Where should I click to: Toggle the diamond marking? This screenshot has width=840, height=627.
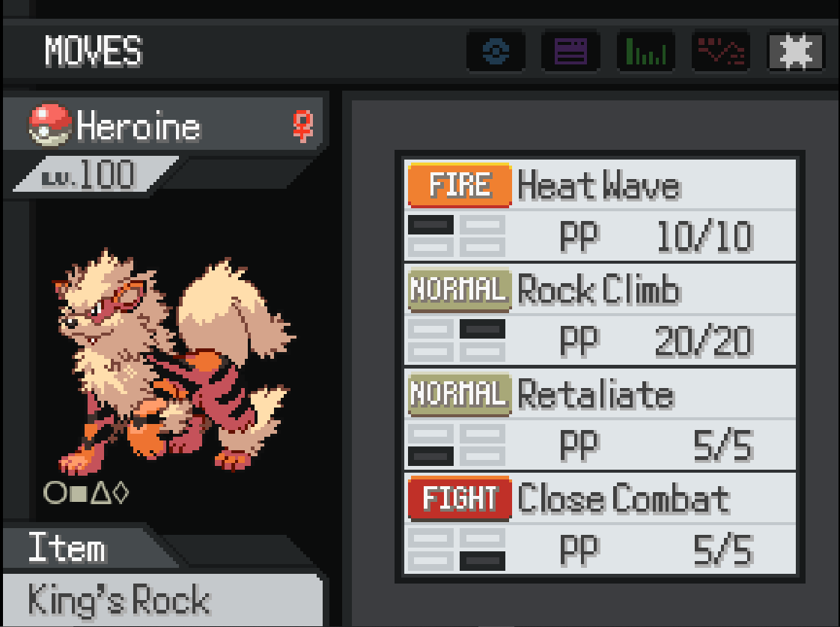pyautogui.click(x=121, y=492)
